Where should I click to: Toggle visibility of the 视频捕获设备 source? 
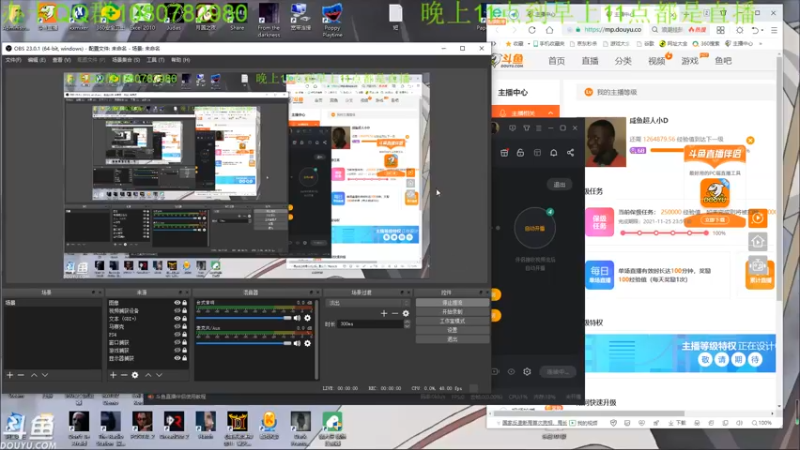click(x=177, y=310)
